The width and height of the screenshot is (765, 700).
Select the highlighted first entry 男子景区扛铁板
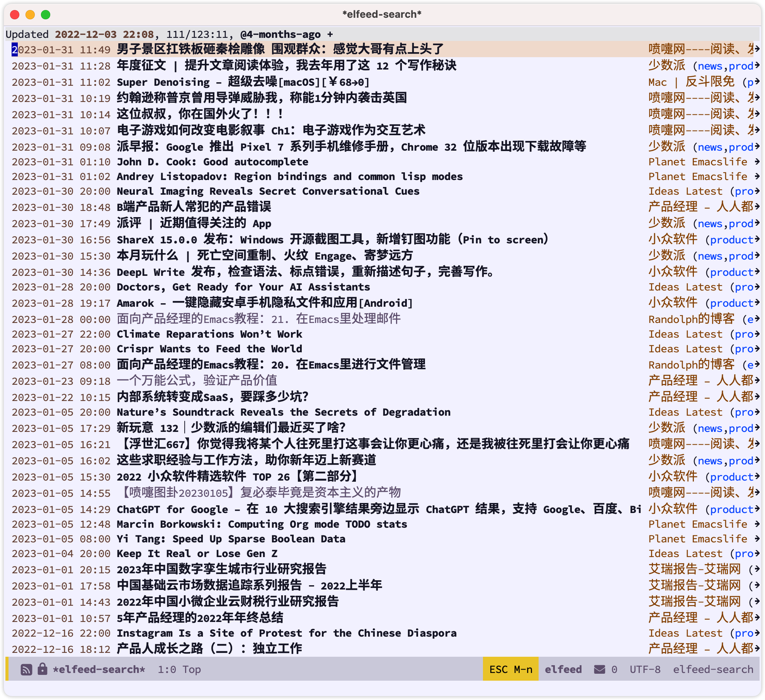280,49
